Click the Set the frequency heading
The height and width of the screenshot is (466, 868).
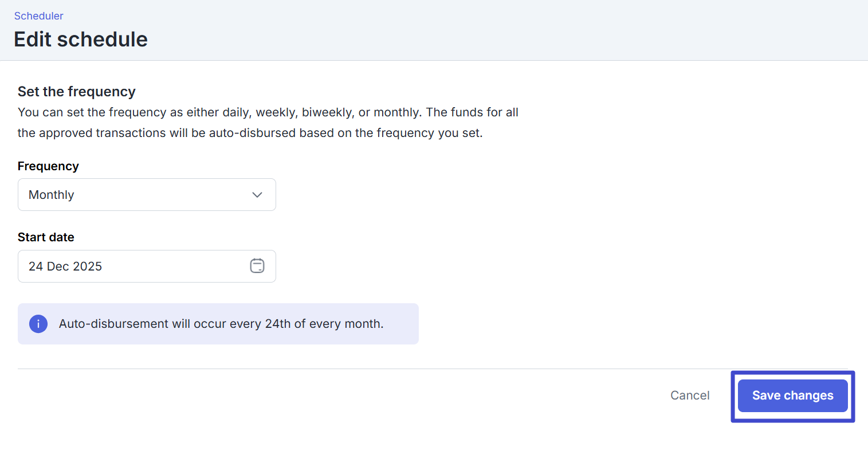pyautogui.click(x=77, y=92)
